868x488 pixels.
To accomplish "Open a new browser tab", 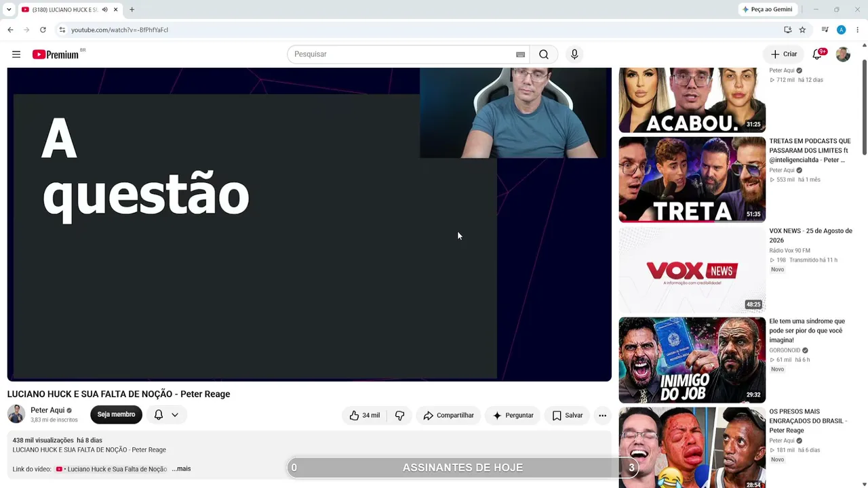I will point(132,9).
